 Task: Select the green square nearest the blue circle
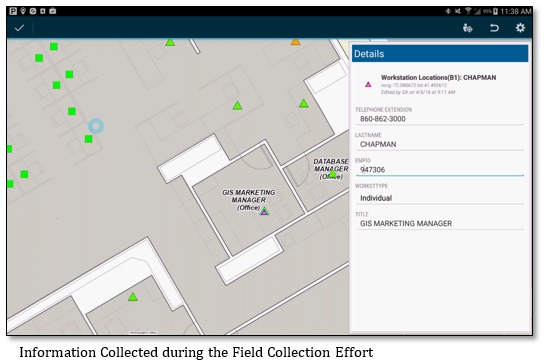88,139
